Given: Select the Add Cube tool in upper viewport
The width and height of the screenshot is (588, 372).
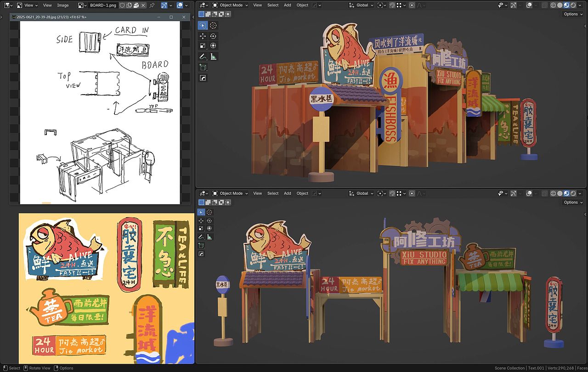Looking at the screenshot, I should click(203, 68).
